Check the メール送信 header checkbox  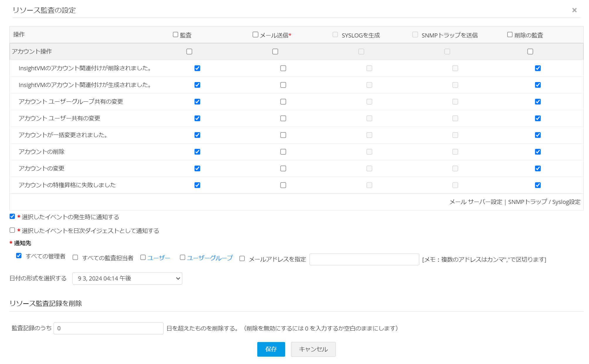click(x=255, y=35)
